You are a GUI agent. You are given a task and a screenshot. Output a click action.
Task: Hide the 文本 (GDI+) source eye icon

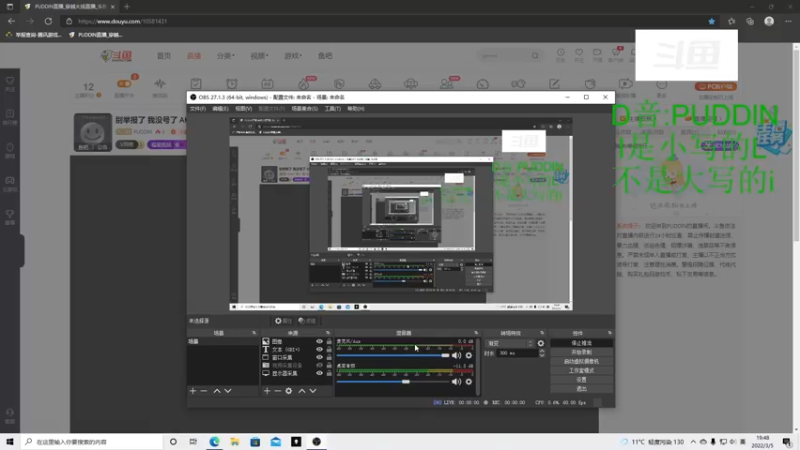point(319,349)
